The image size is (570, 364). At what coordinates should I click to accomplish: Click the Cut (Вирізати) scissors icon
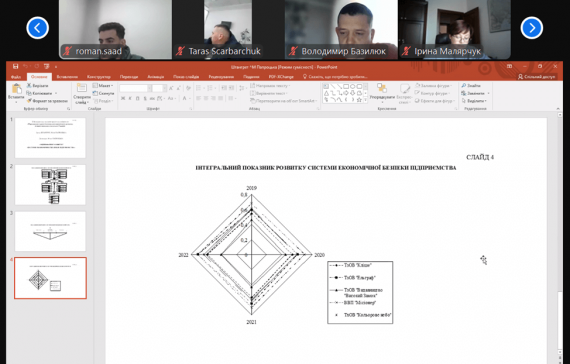click(x=29, y=85)
